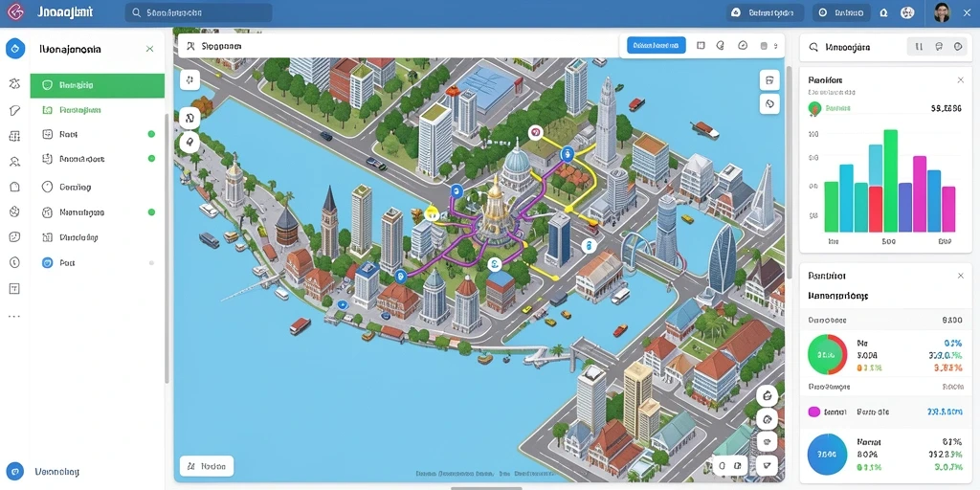
Task: Toggle the green status dot on the third sidebar item
Action: [151, 134]
